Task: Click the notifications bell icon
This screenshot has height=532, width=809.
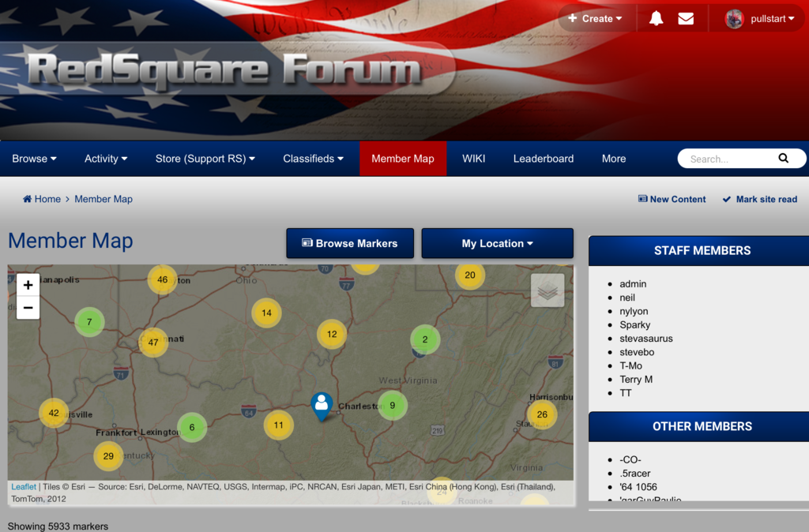Action: point(656,18)
